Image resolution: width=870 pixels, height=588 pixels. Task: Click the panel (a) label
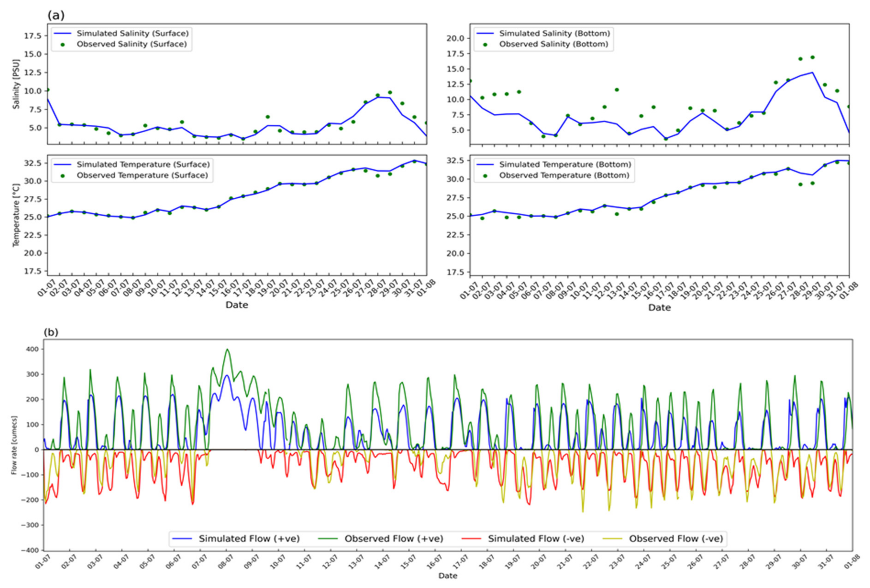pos(56,15)
